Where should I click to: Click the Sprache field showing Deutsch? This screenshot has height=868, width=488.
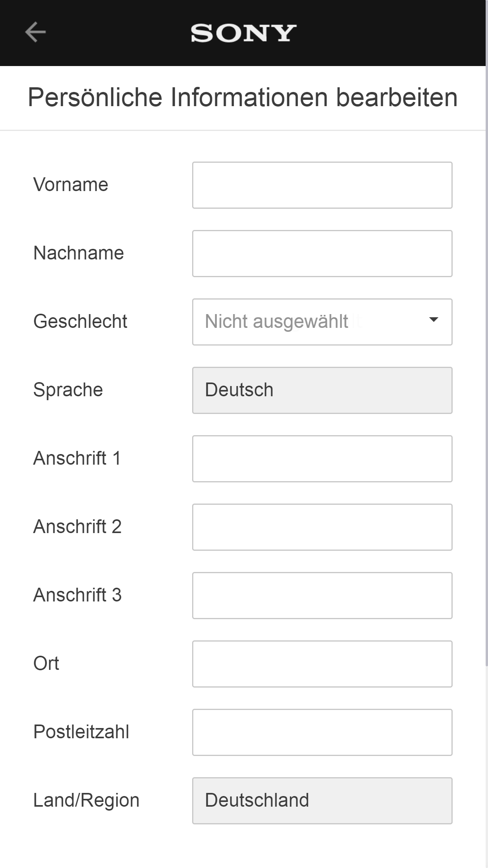tap(322, 390)
